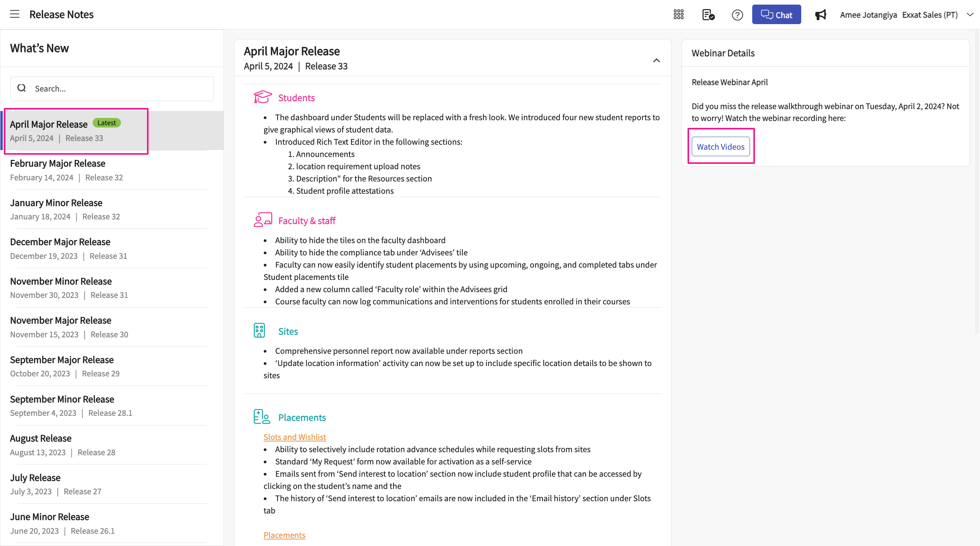Select the September Minor Release entry
980x546 pixels.
pos(62,399)
